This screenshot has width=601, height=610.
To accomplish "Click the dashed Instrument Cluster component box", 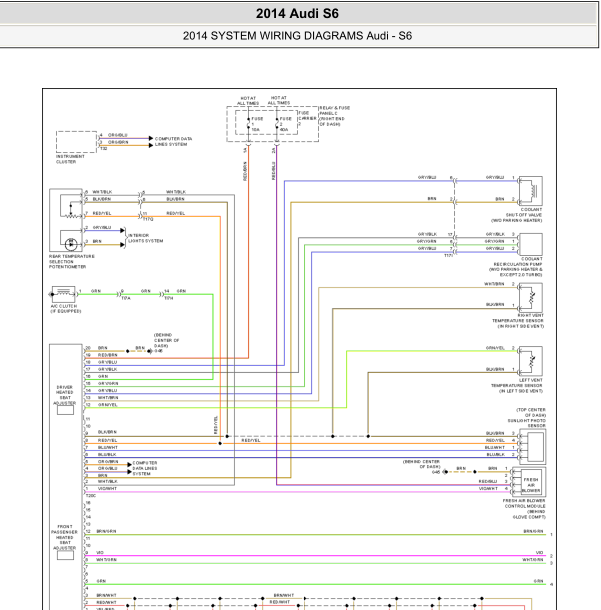I will [76, 142].
